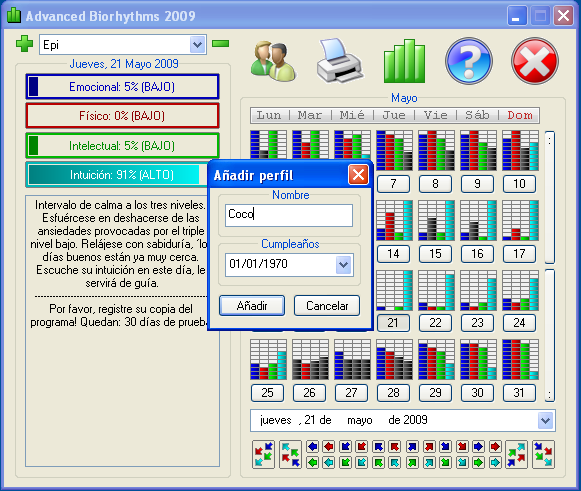Screen dimensions: 581x491
Task: Select day 24 in the calendar
Action: pyautogui.click(x=519, y=323)
